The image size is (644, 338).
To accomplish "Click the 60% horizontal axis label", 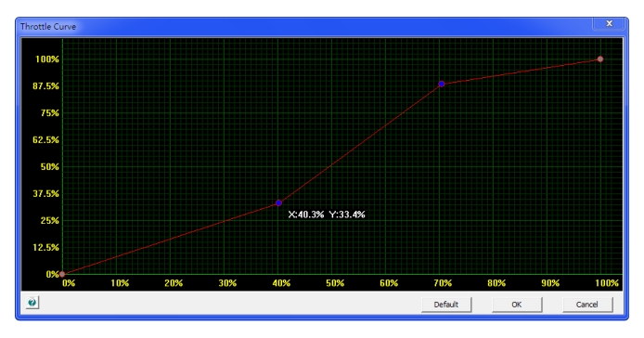I will (389, 283).
